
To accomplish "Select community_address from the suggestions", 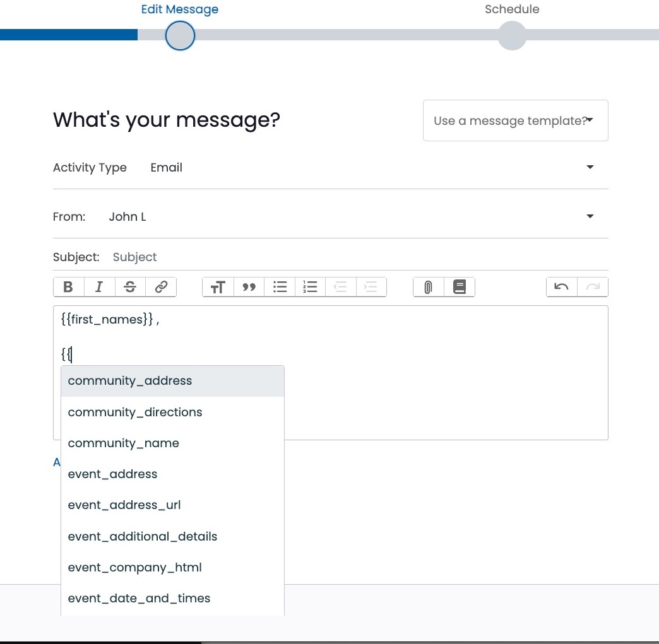I will pyautogui.click(x=172, y=381).
